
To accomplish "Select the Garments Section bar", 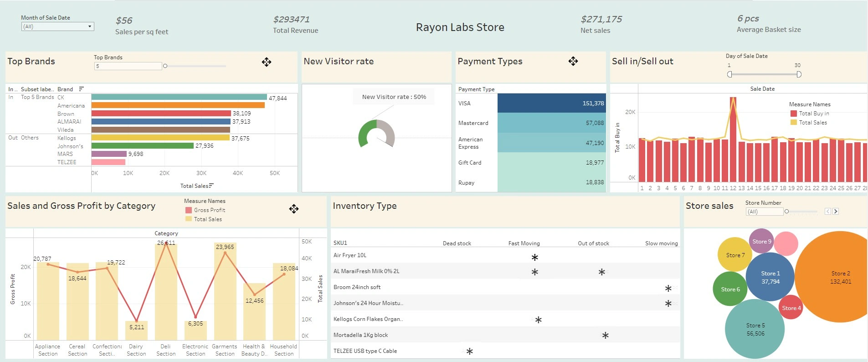I will (x=225, y=291).
